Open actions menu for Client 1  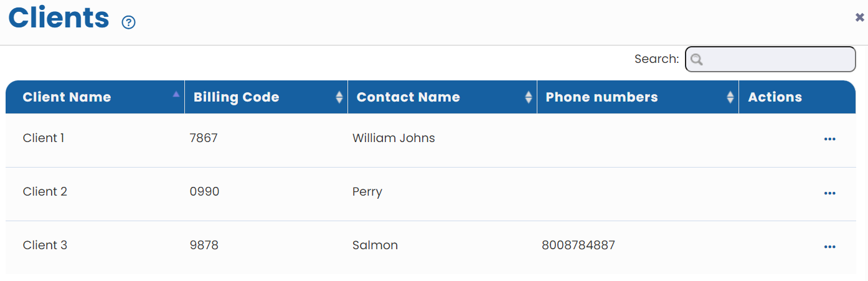(829, 139)
